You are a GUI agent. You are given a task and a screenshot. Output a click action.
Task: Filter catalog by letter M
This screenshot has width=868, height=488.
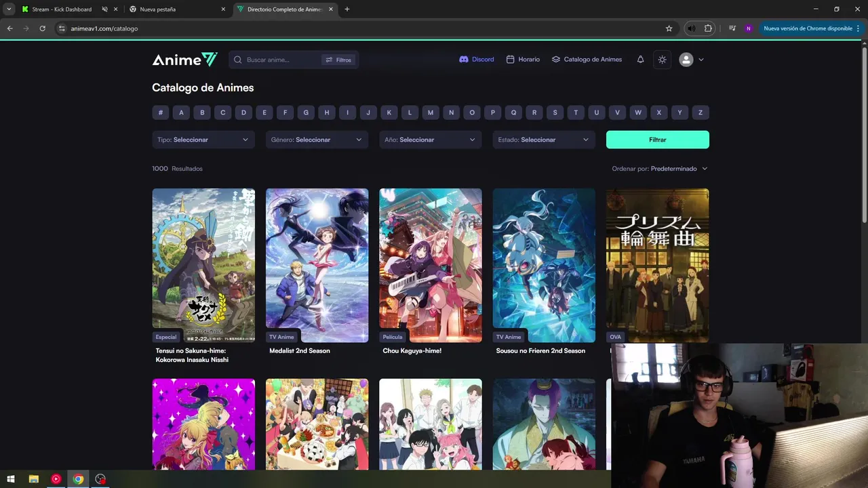[x=431, y=113]
